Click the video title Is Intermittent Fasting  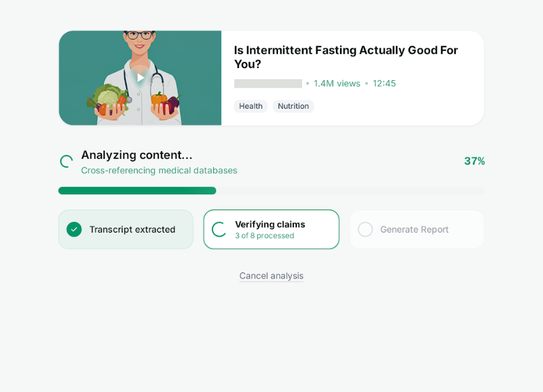pyautogui.click(x=346, y=57)
